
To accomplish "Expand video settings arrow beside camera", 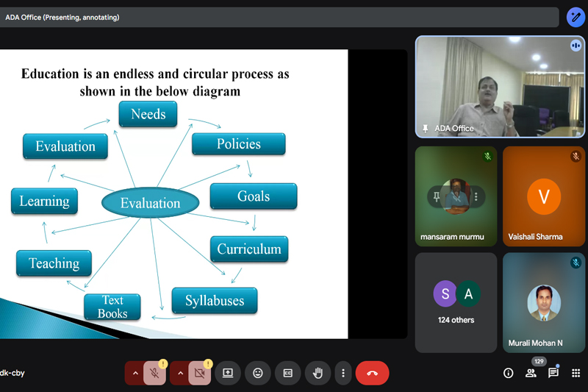I will (180, 373).
